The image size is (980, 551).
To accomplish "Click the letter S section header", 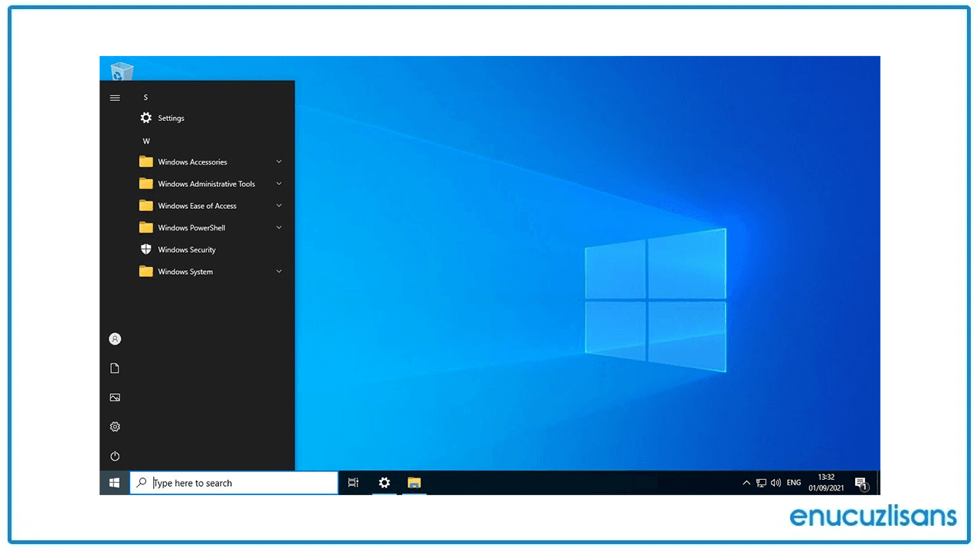I will click(145, 97).
